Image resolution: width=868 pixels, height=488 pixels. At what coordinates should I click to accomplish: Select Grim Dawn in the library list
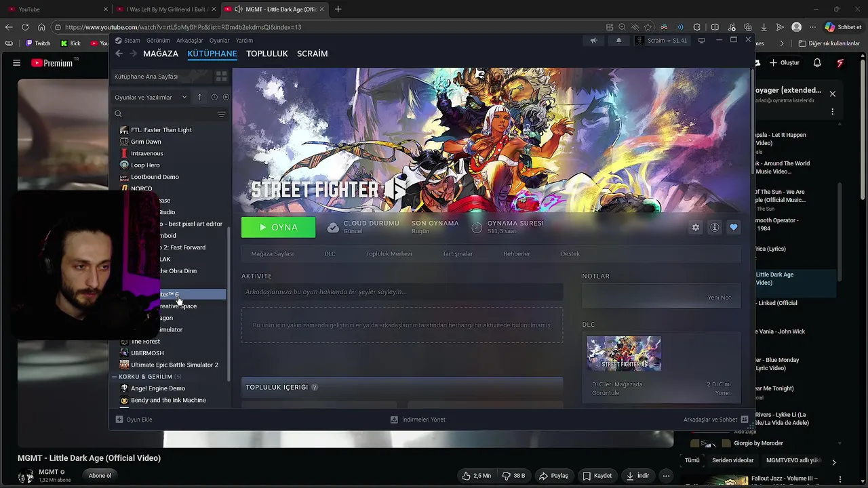(x=146, y=142)
